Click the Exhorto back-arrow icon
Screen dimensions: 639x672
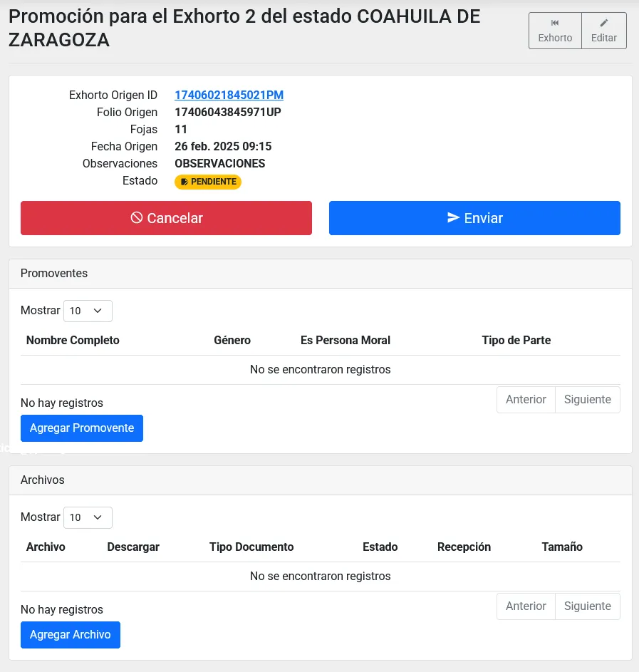pyautogui.click(x=555, y=23)
